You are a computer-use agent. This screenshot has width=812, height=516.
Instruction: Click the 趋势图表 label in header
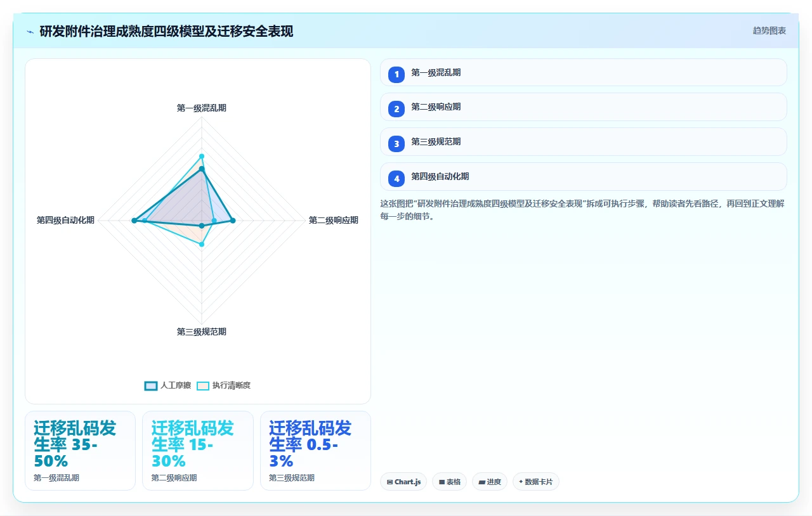tap(769, 30)
